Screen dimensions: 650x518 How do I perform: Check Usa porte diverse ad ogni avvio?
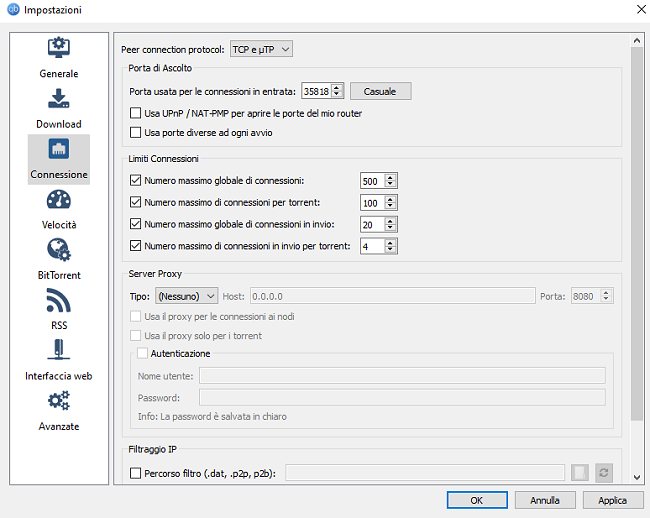[x=135, y=132]
